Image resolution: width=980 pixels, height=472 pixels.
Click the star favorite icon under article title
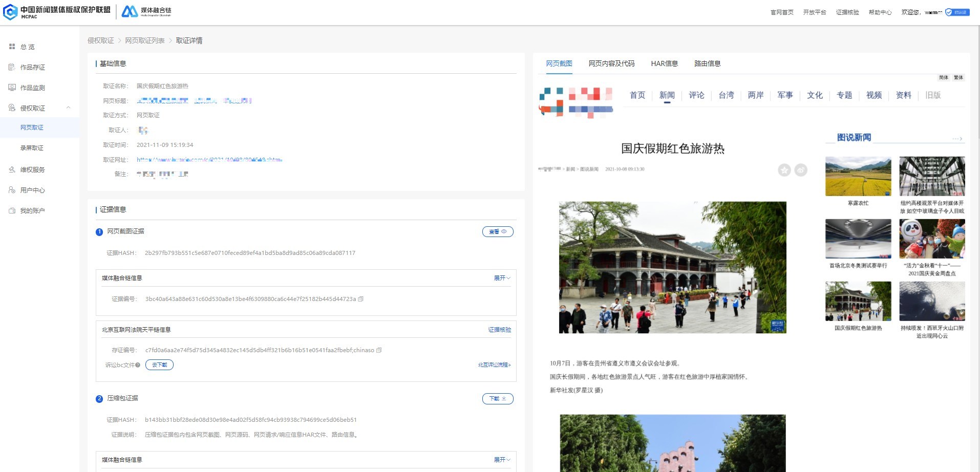[784, 170]
